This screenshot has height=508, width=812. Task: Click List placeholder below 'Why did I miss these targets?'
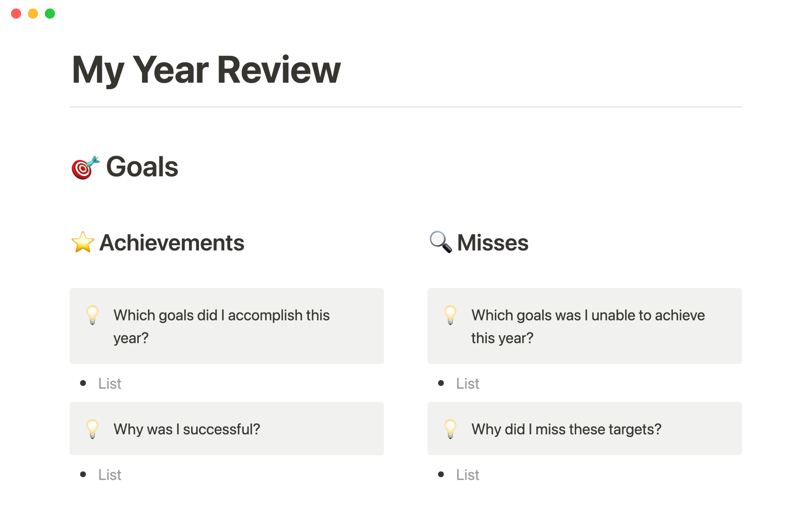[467, 475]
